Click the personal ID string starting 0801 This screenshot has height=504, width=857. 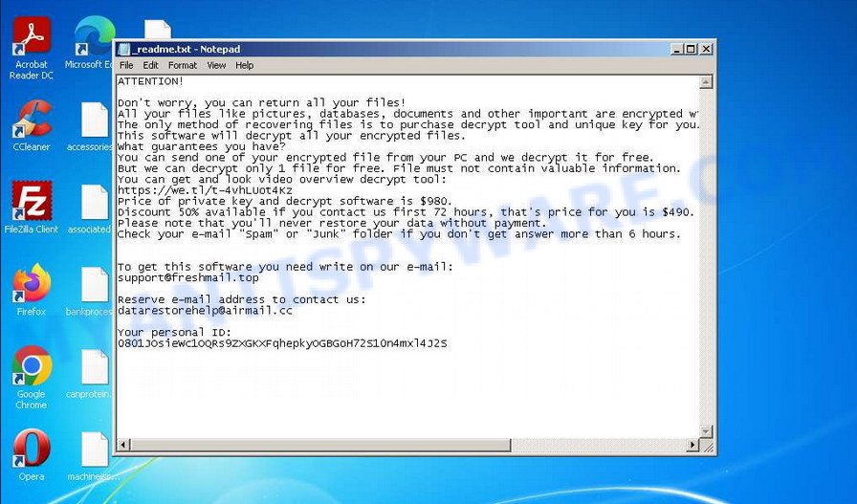[x=282, y=343]
